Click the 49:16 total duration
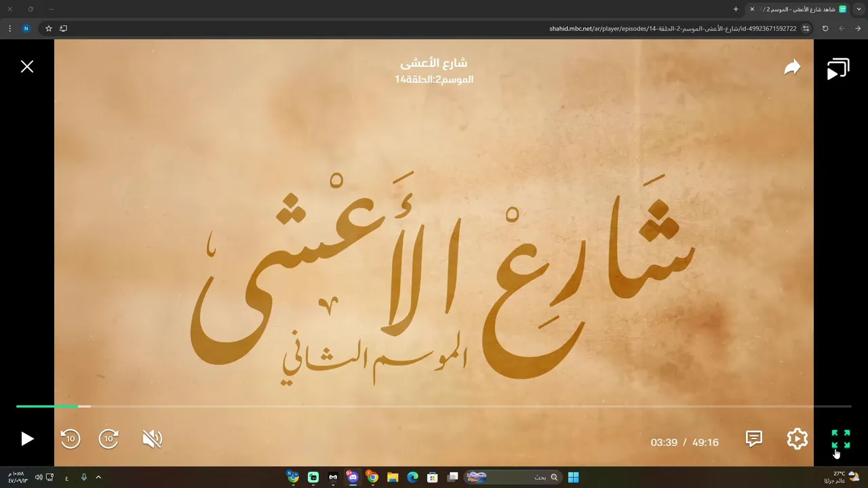This screenshot has height=488, width=868. 705,443
